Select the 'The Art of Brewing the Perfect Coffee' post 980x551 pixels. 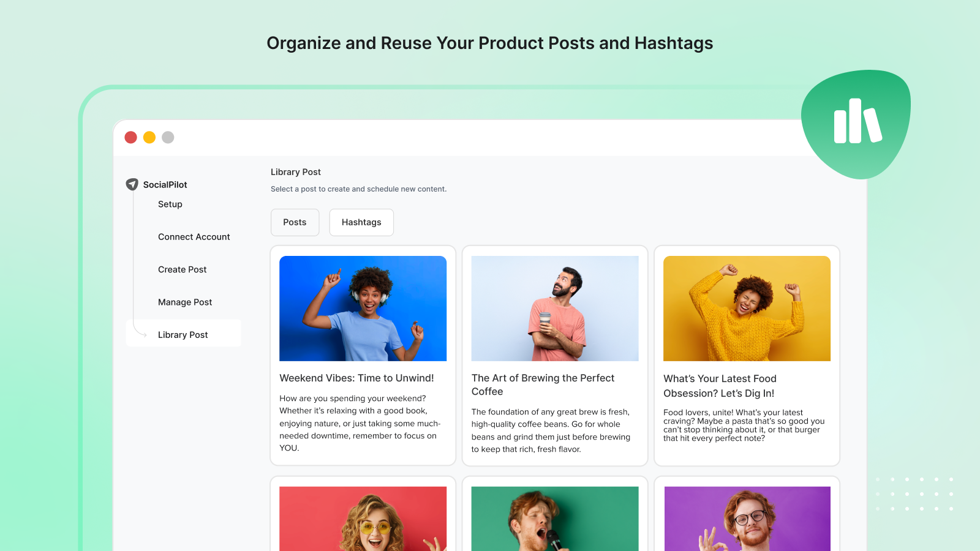click(543, 384)
